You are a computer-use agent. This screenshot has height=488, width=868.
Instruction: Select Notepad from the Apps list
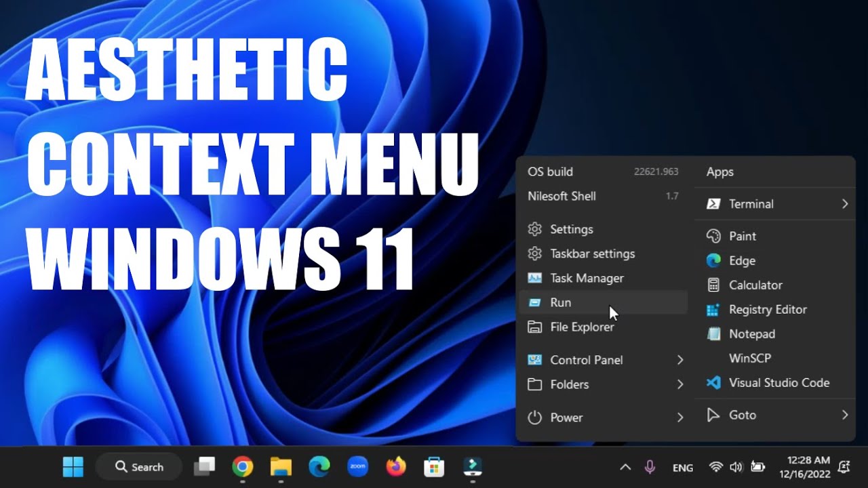click(x=775, y=333)
